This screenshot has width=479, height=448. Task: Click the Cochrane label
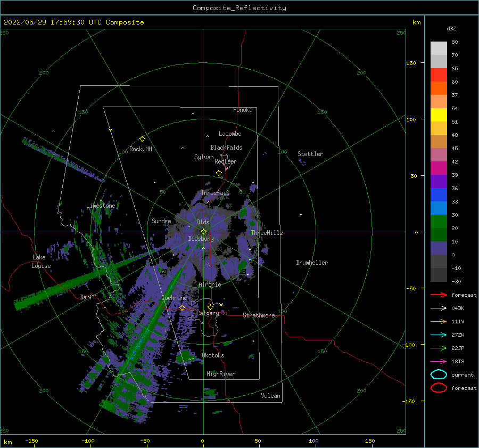click(174, 298)
